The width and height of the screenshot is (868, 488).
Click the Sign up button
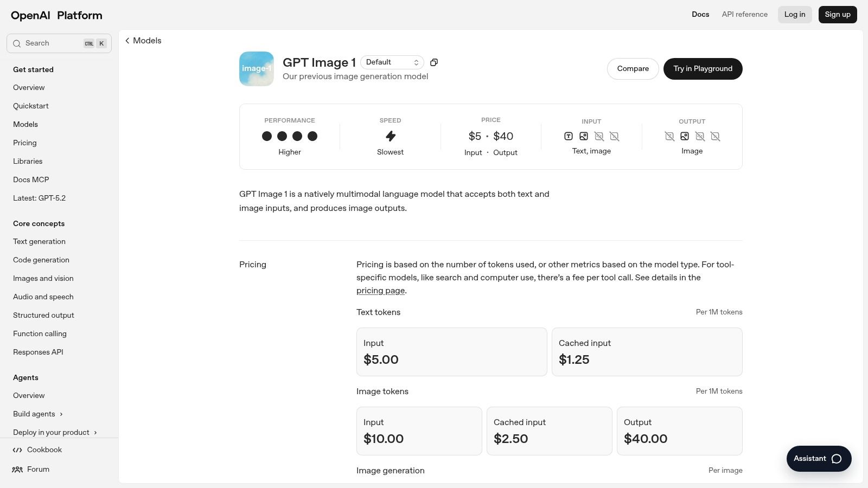coord(837,15)
